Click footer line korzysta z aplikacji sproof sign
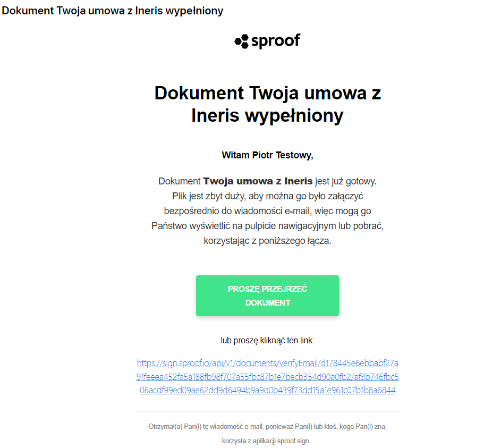Screen dimensions: 492x448 point(266,441)
